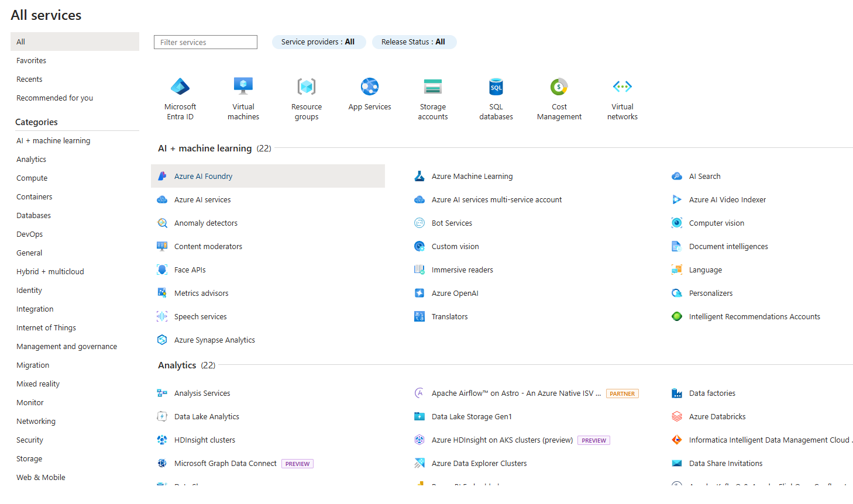Click the Intelligent Recommendations Accounts icon
Viewport: 853px width, 504px height.
click(x=677, y=316)
